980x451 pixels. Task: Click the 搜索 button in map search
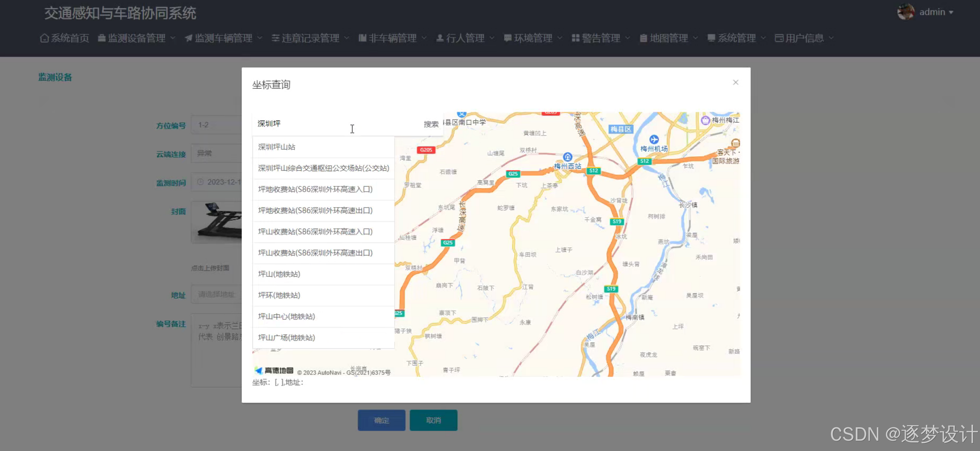(x=431, y=124)
